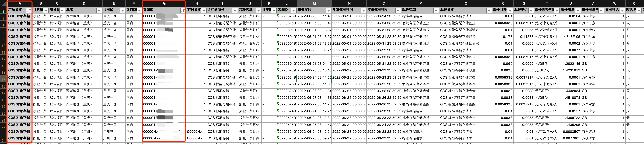Screen dimensions: 644x144
Task: Open filter dropdown for 交易ID column
Action: tap(293, 11)
